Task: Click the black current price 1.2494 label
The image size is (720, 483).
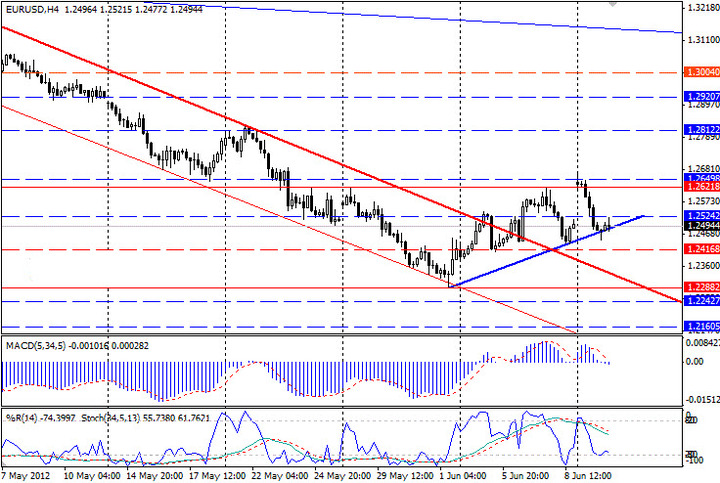Action: pyautogui.click(x=699, y=226)
